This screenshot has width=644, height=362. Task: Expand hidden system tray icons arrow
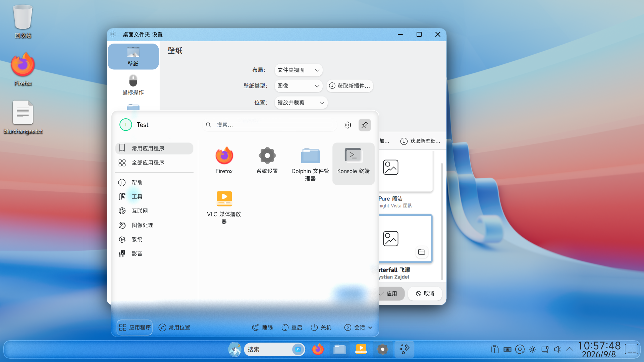tap(570, 349)
